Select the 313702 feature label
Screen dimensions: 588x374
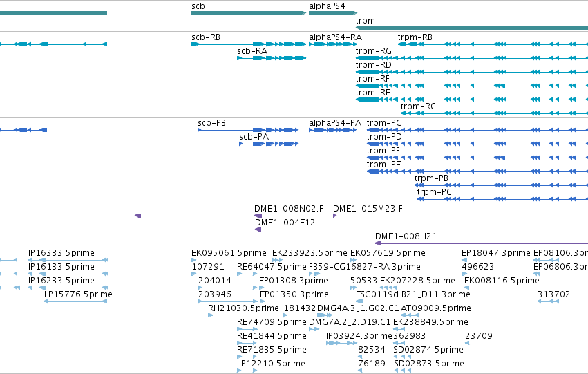[554, 295]
